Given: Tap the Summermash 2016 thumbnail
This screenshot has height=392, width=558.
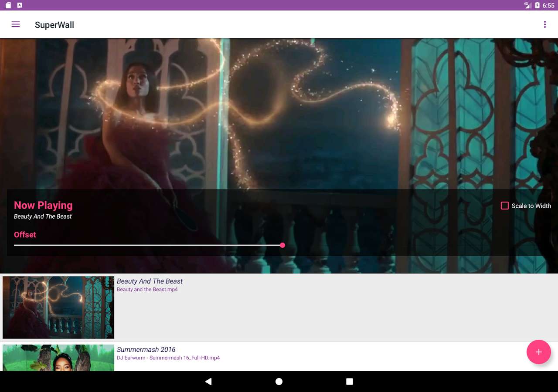Looking at the screenshot, I should (58, 357).
